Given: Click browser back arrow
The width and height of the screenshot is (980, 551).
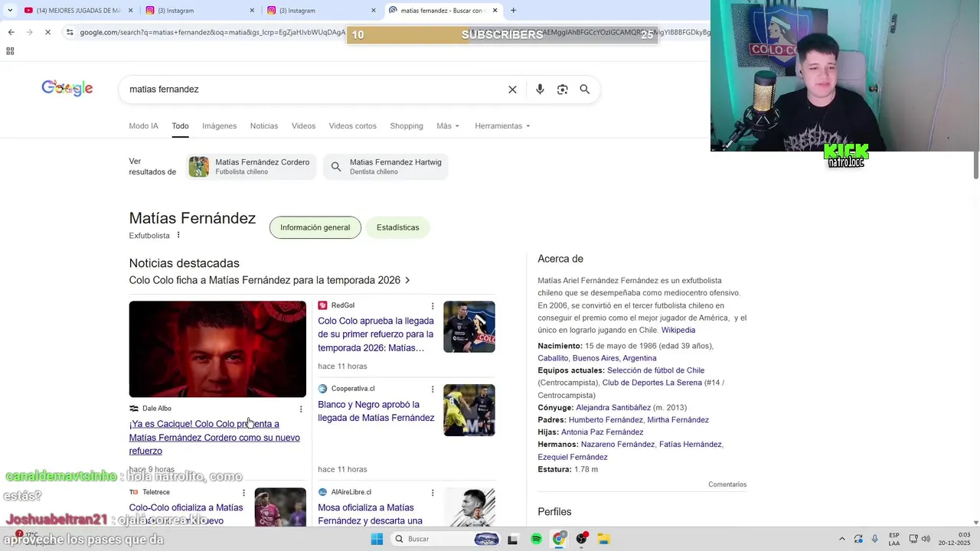Looking at the screenshot, I should point(11,32).
